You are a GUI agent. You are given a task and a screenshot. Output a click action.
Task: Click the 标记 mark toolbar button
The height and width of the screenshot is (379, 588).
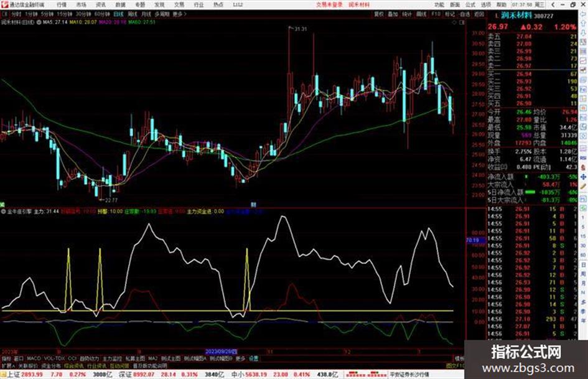click(450, 14)
